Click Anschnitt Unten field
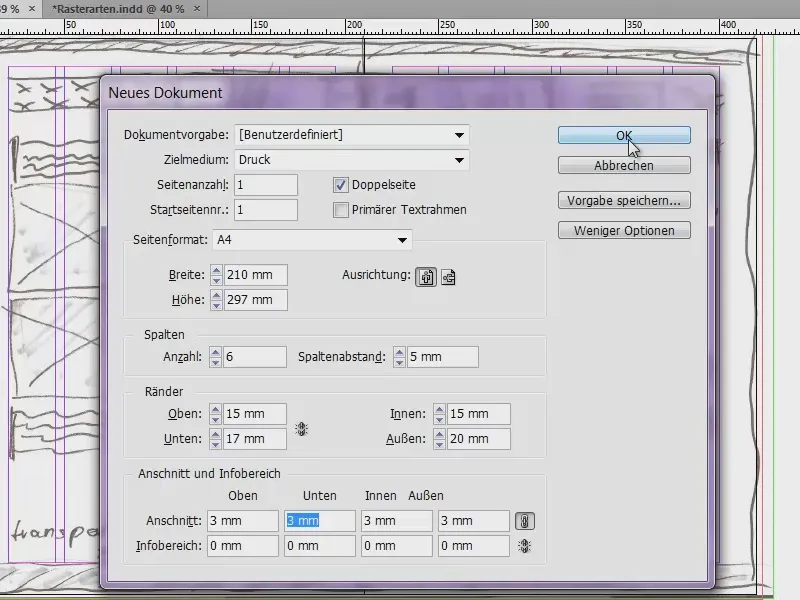 (320, 521)
